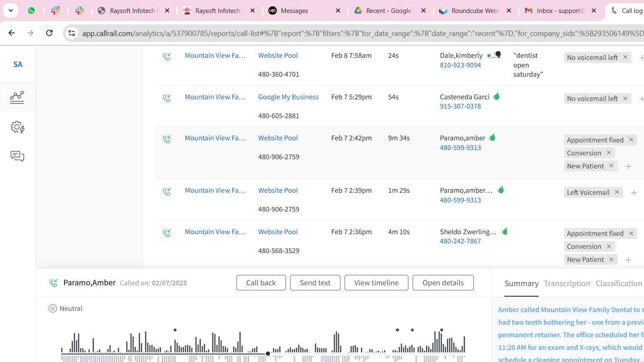Image resolution: width=644 pixels, height=362 pixels.
Task: Toggle thumbs-up score for Casteneda Garci
Action: (496, 96)
